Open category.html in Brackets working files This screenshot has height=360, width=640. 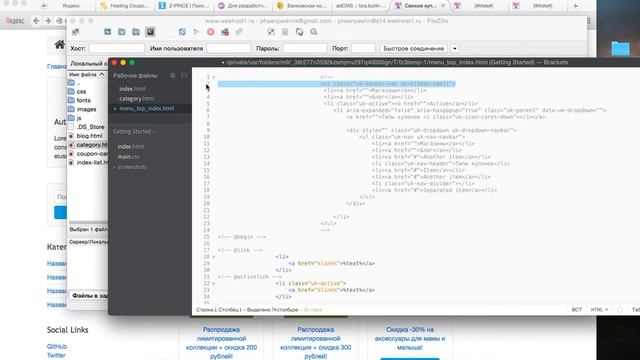(x=136, y=98)
